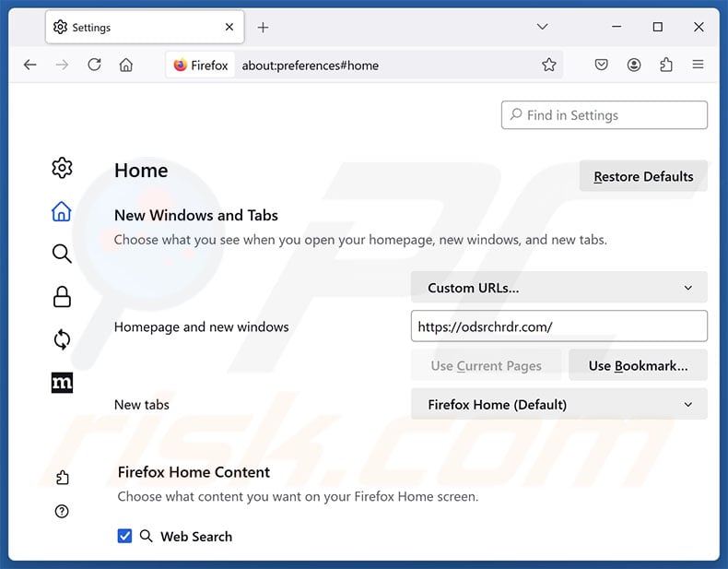Bookmark this page with the star
This screenshot has width=728, height=569.
(x=549, y=65)
